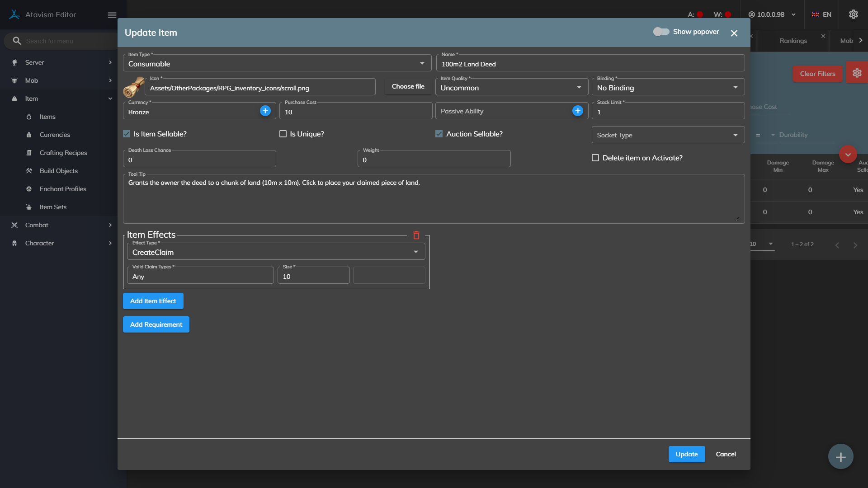The height and width of the screenshot is (488, 868).
Task: Open settings gear in the top bar
Action: pyautogui.click(x=853, y=14)
